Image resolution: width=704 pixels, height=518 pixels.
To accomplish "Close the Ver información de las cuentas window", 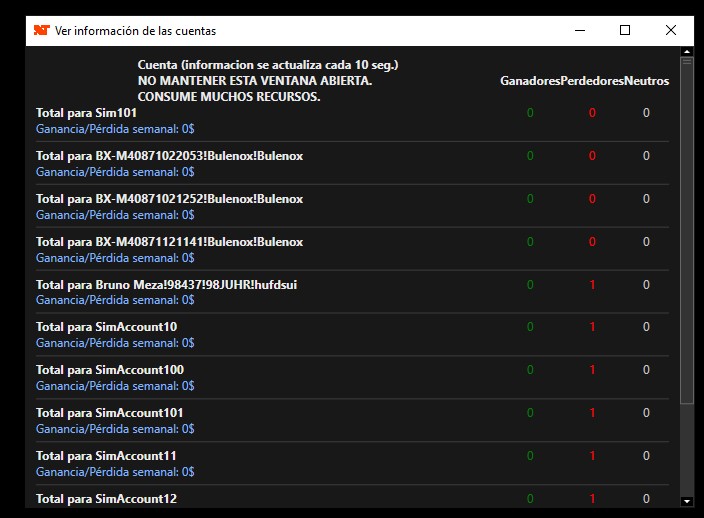I will (671, 31).
